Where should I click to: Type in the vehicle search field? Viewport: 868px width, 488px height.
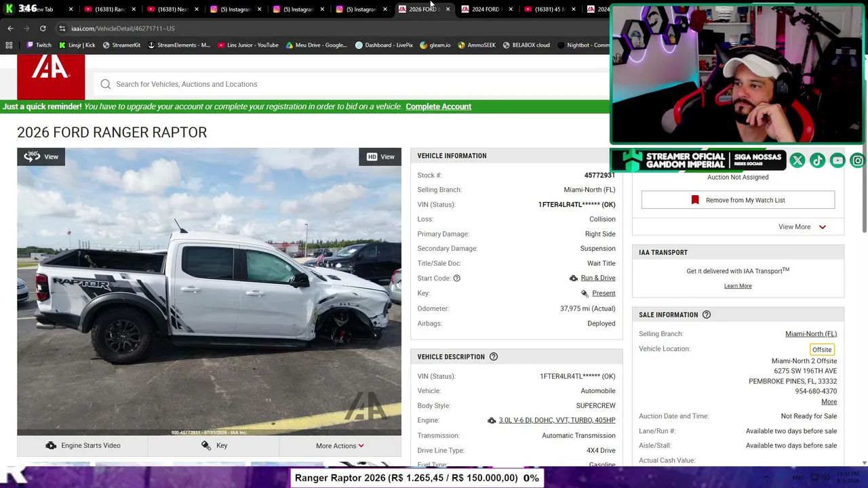(353, 84)
